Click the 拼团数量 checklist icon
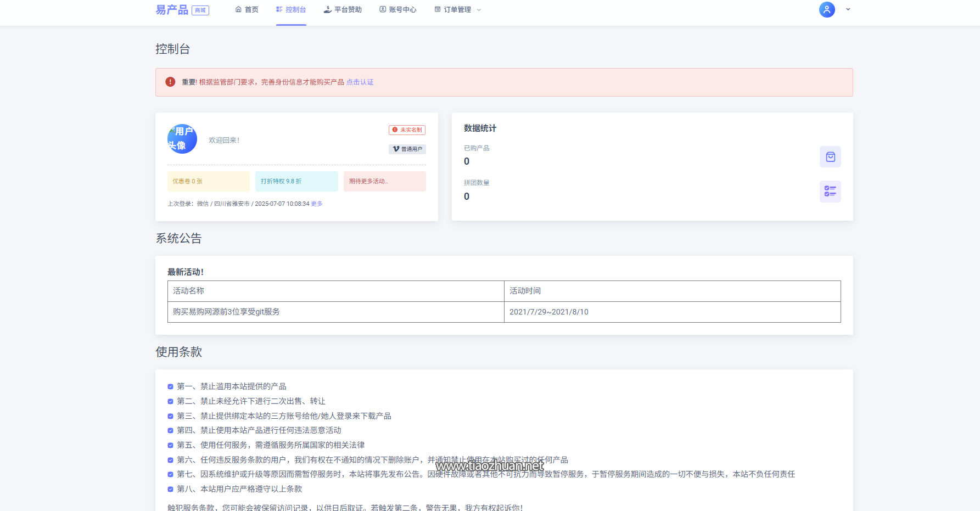The width and height of the screenshot is (980, 511). pyautogui.click(x=830, y=192)
